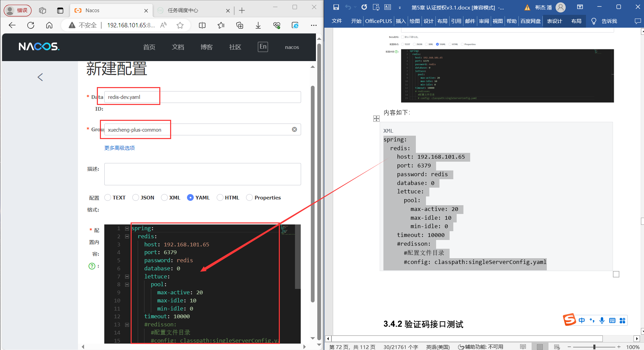Open a new browser tab
The image size is (644, 350).
point(242,10)
